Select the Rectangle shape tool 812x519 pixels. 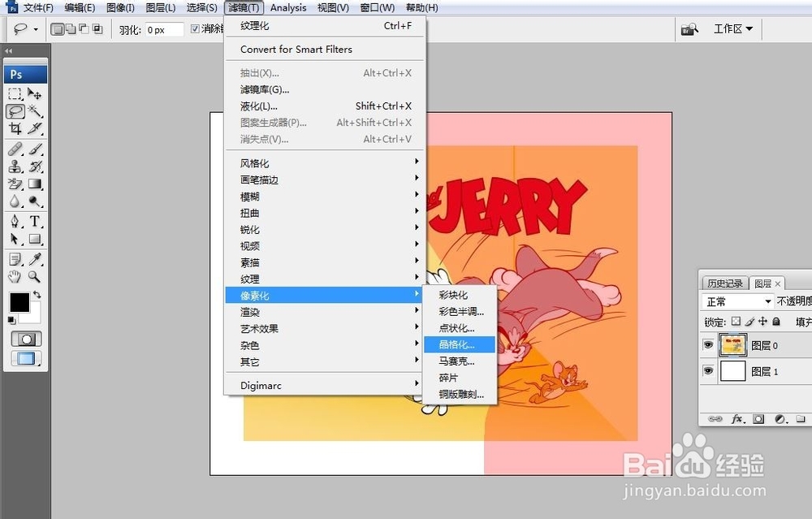(x=35, y=239)
